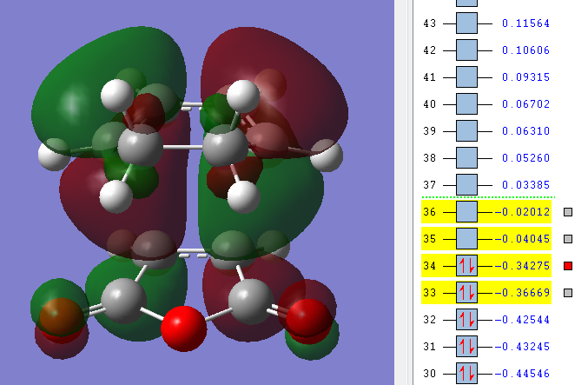Toggle the surface marker for orbital 35
The image size is (588, 385).
click(x=568, y=239)
